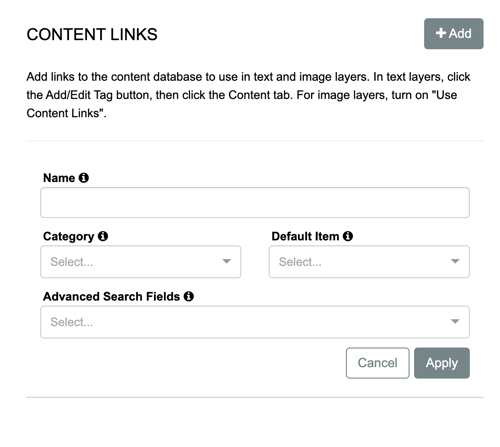Screen dimensions: 500x447
Task: Click the Name text input field
Action: point(255,203)
